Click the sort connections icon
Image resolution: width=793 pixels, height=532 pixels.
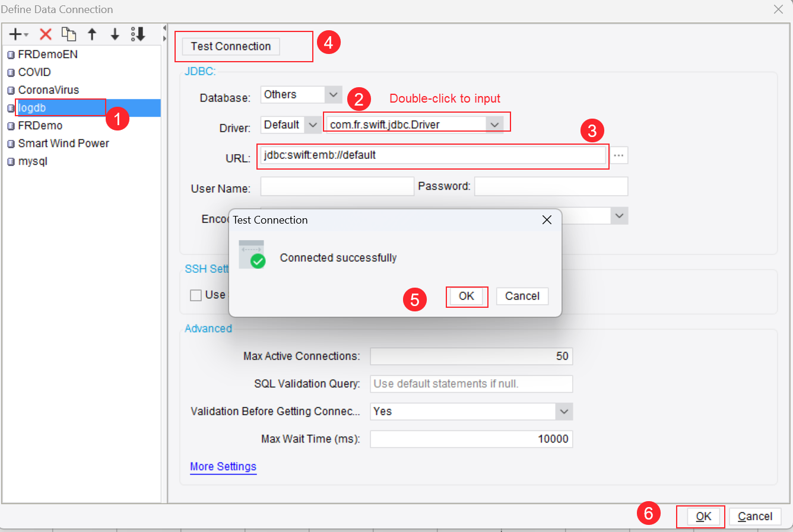point(138,34)
